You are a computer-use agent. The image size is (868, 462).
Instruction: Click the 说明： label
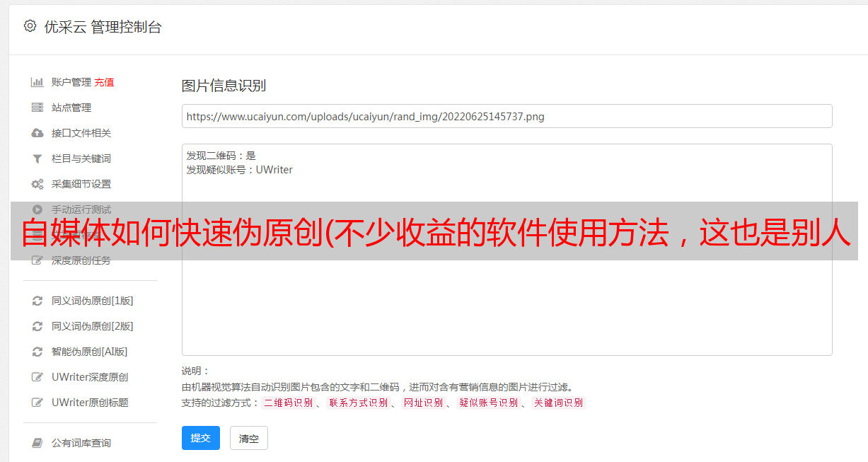tap(196, 371)
